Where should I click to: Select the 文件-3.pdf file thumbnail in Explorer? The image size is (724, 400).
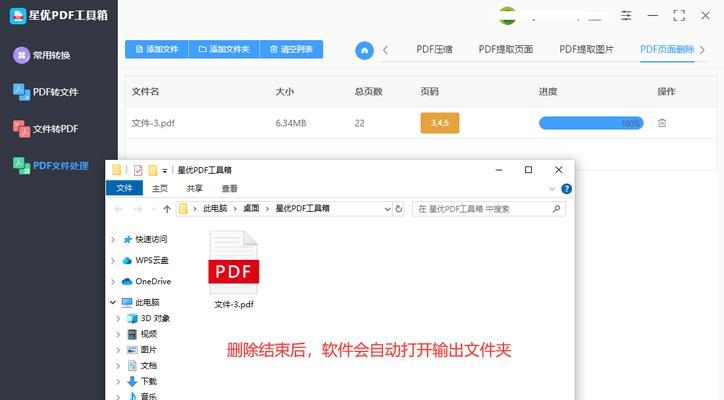click(234, 270)
